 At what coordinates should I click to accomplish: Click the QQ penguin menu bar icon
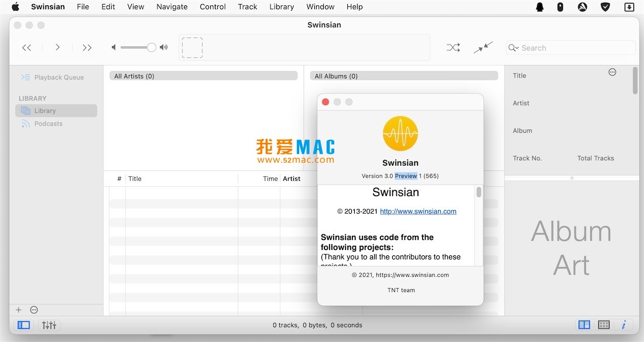(x=540, y=6)
